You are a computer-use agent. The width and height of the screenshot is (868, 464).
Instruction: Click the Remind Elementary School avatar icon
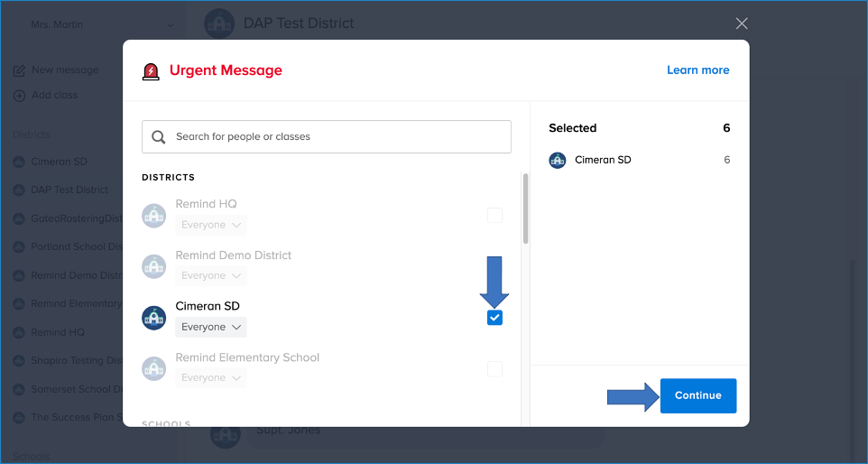click(154, 368)
